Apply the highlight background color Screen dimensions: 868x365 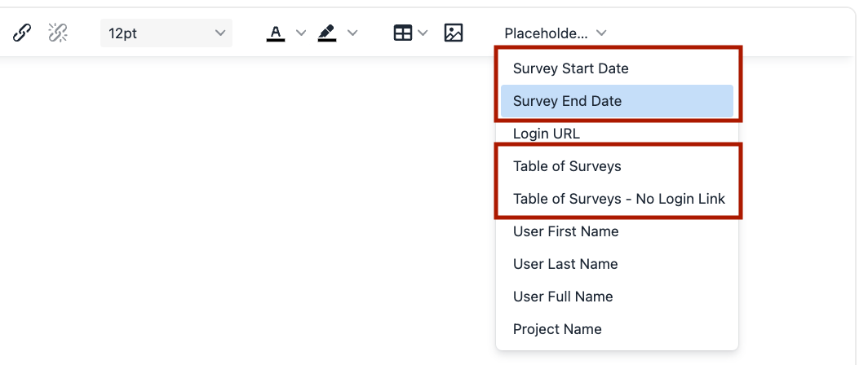tap(327, 33)
